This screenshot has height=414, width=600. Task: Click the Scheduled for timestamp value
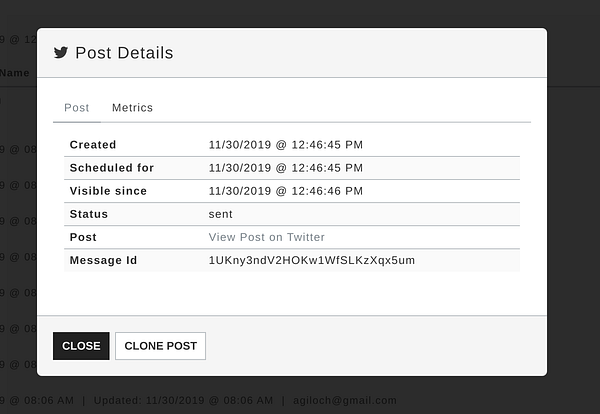point(286,168)
